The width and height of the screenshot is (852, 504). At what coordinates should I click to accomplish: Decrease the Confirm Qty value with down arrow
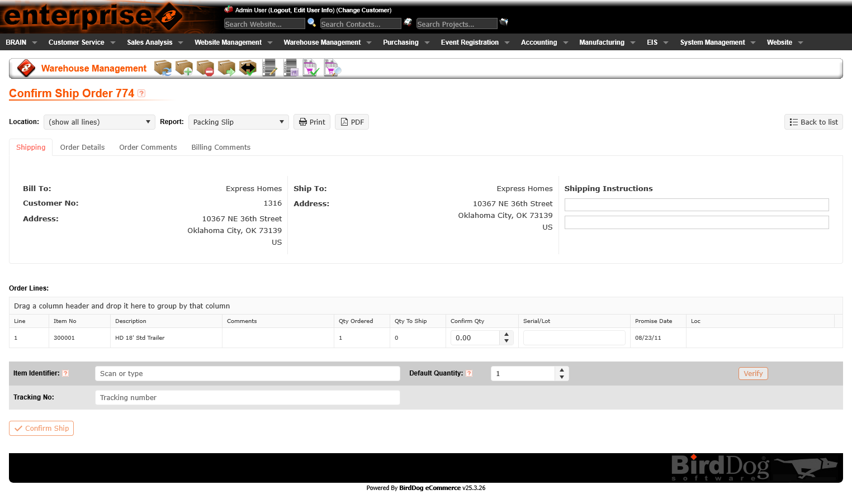[x=507, y=341]
